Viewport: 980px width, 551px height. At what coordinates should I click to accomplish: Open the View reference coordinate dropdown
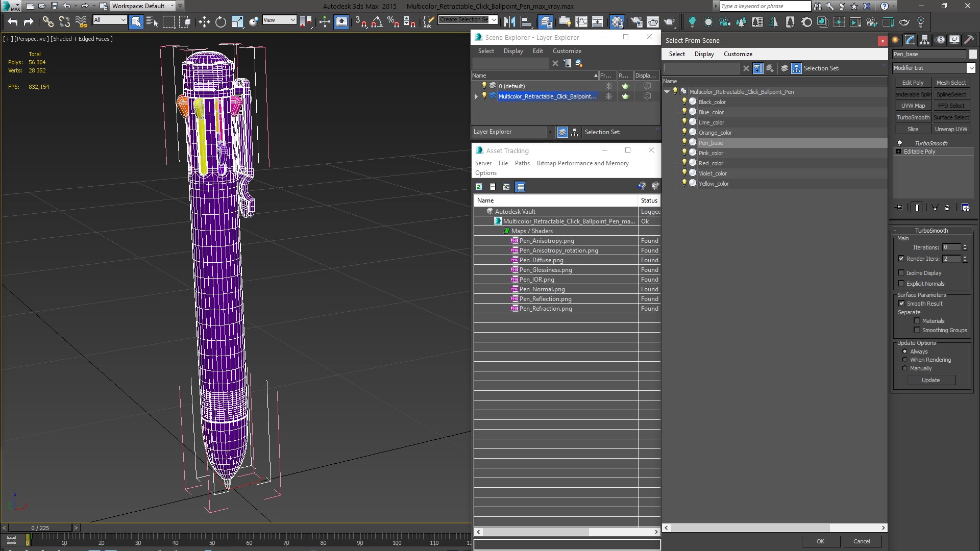coord(279,20)
